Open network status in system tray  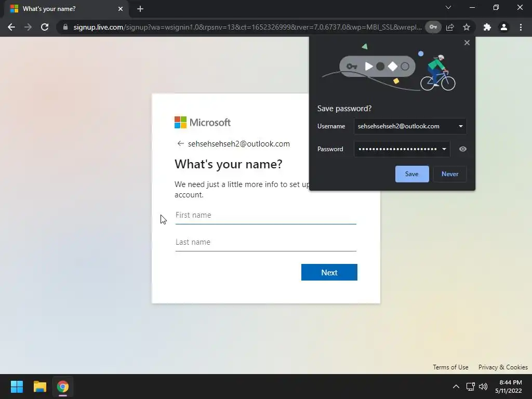pos(470,387)
